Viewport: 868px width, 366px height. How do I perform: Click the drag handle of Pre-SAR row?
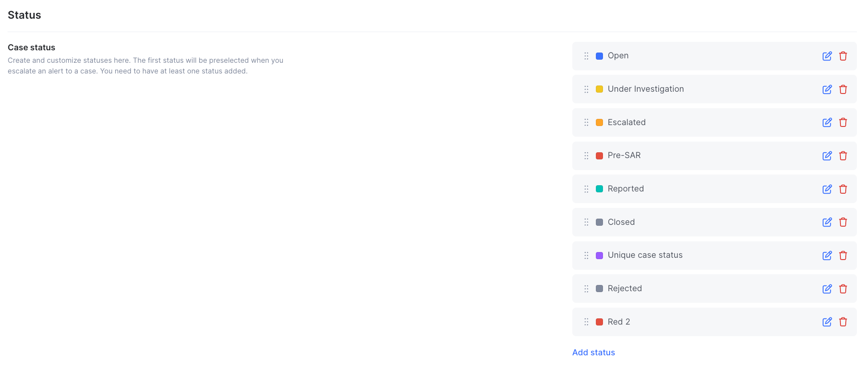[587, 156]
